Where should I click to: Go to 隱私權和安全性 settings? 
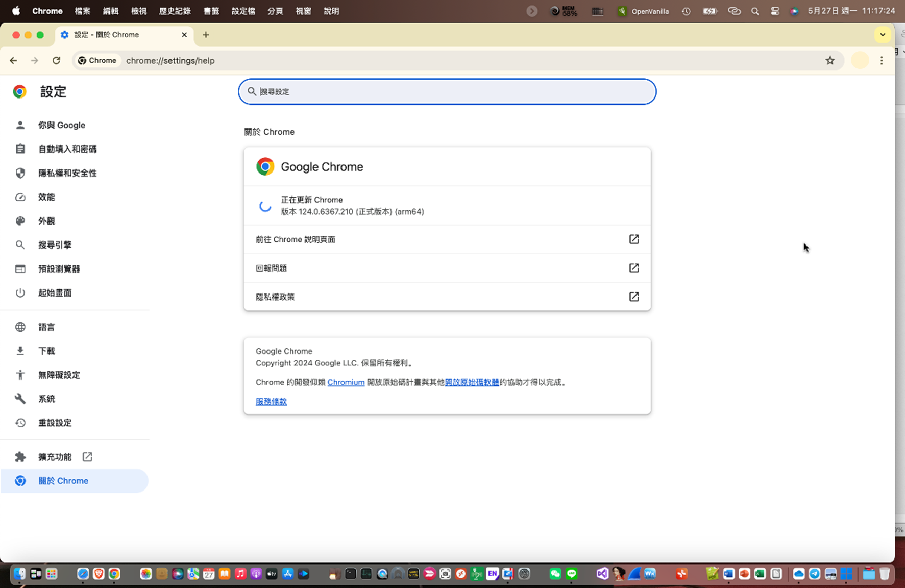tap(67, 173)
